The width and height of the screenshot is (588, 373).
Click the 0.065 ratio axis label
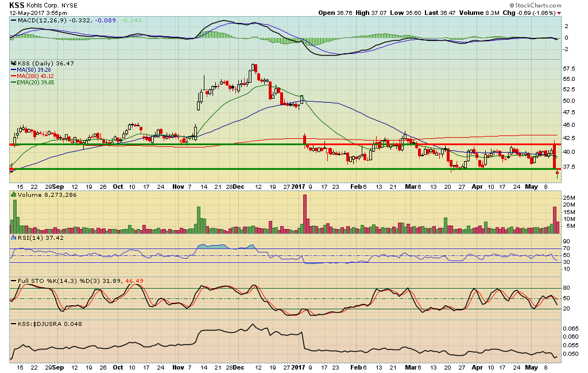(x=570, y=328)
